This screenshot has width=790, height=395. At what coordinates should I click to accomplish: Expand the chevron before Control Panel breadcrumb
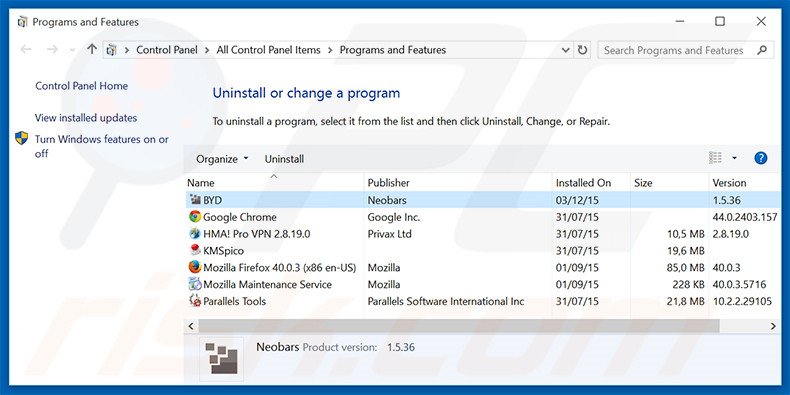tap(126, 50)
